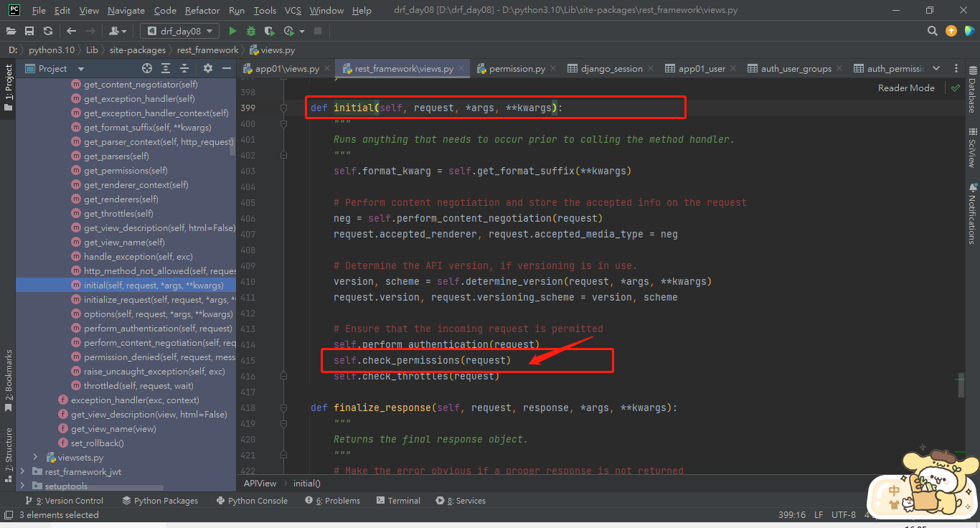Screen dimensions: 980x528
Task: Click the tool windows quick access icon
Action: pyautogui.click(x=8, y=514)
